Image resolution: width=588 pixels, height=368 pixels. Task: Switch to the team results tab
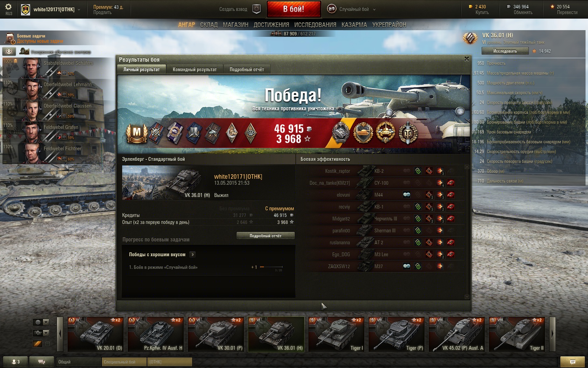195,69
